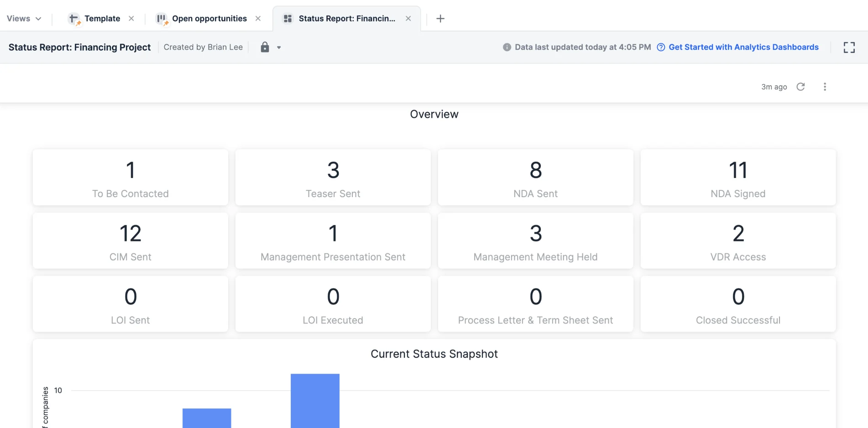The image size is (868, 428).
Task: Open the Management Presentation Sent card
Action: [x=333, y=241]
